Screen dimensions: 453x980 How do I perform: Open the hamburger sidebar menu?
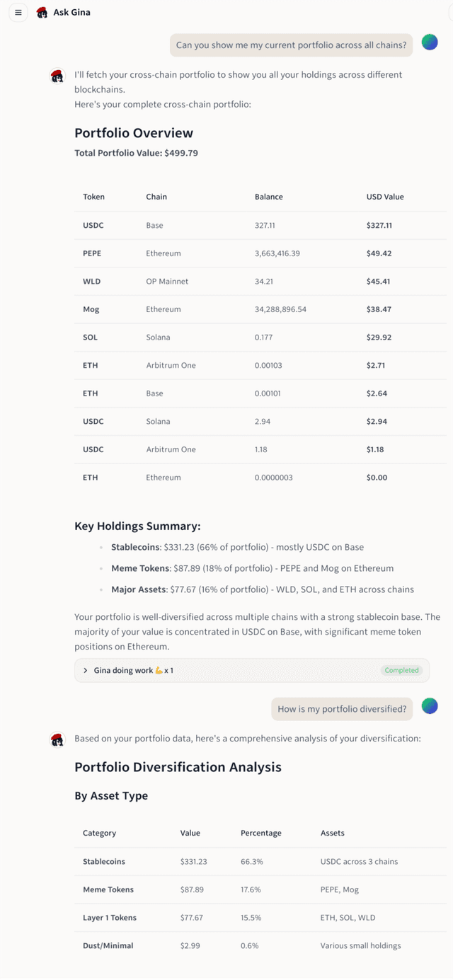[18, 12]
